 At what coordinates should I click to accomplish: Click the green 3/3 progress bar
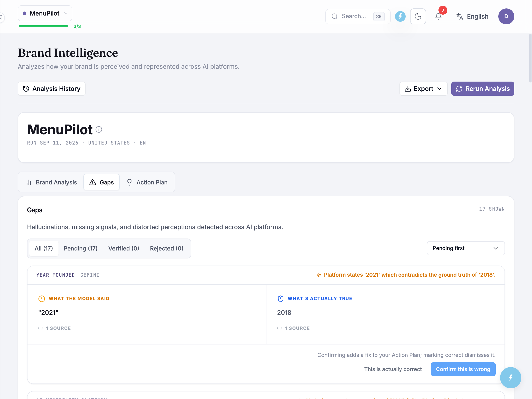(43, 26)
